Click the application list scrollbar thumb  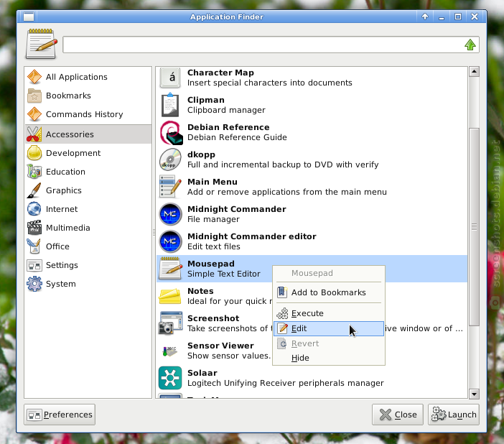[x=474, y=227]
